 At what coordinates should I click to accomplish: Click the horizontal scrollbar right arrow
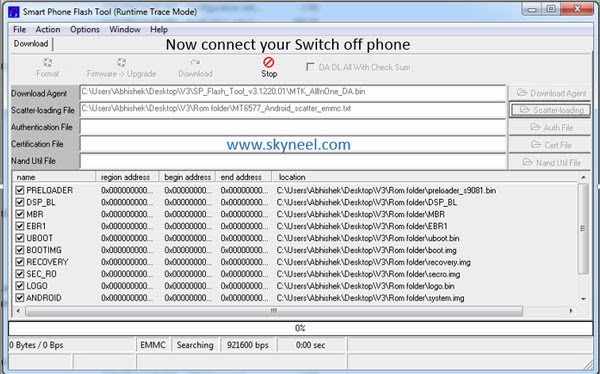[571, 311]
